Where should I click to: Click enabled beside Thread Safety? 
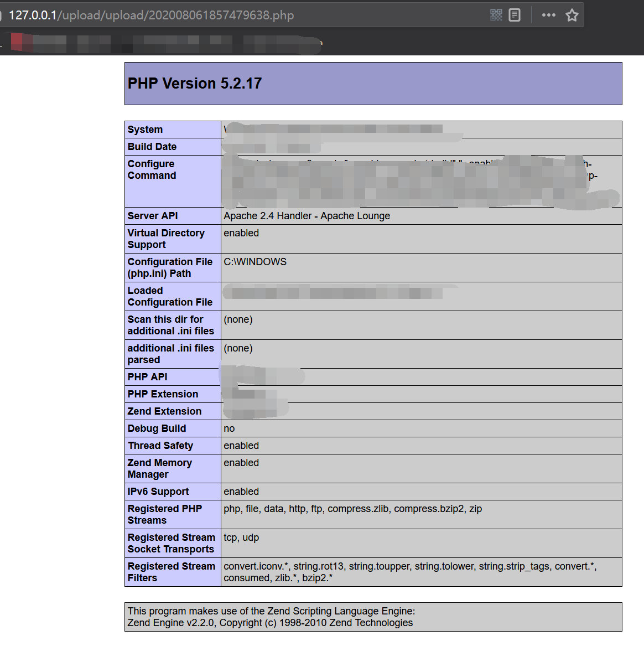tap(241, 446)
